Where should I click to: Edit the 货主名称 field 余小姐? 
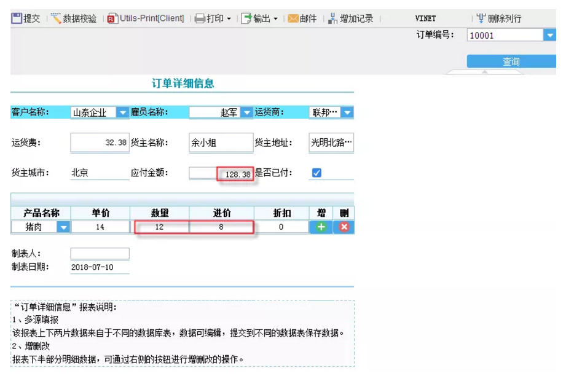[x=221, y=143]
